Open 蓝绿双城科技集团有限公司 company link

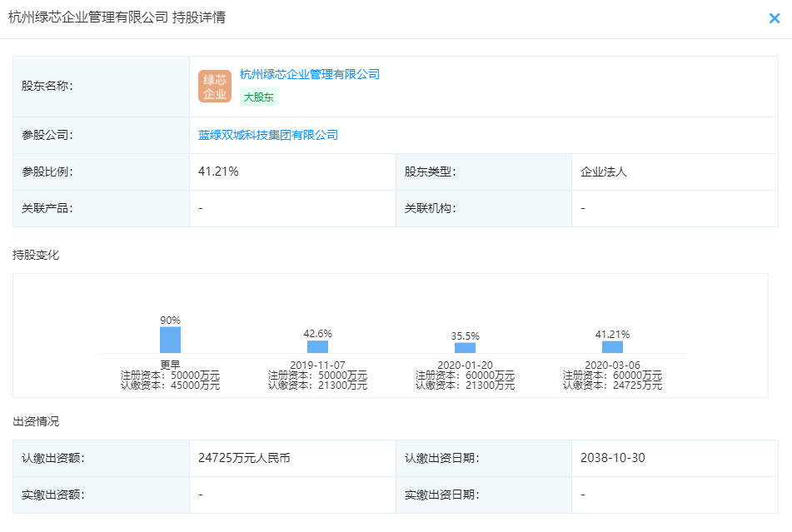pos(268,135)
